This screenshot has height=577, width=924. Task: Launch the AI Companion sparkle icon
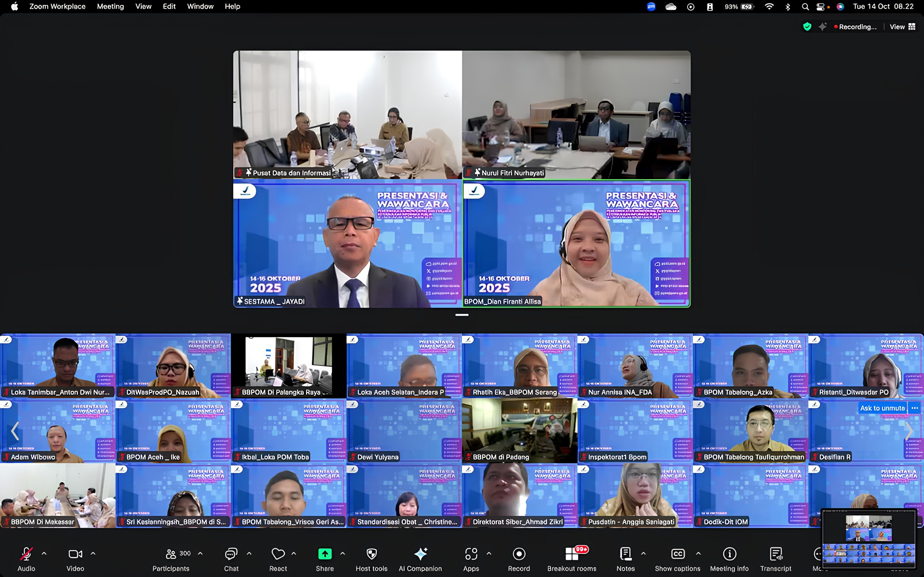420,554
